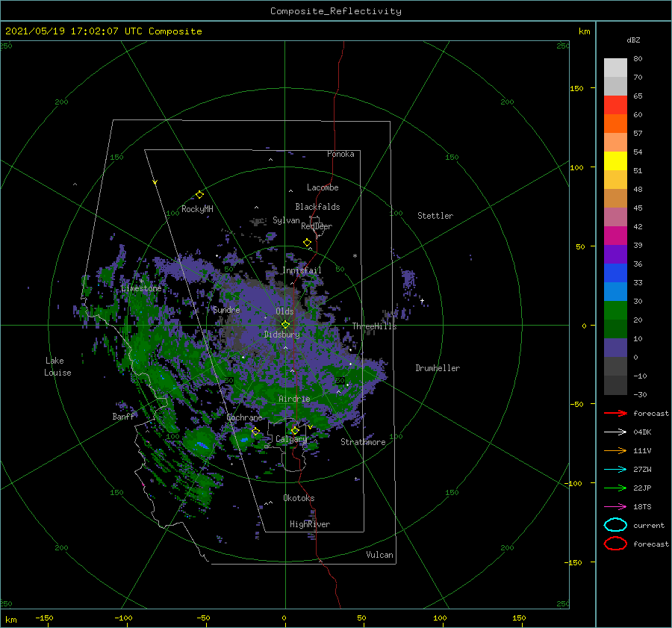Click the ThreeHills city label
The image size is (672, 628).
[x=375, y=326]
